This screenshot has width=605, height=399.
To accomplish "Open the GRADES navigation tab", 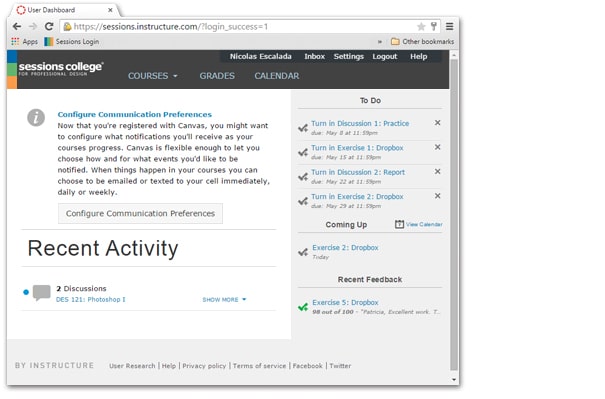I will [x=217, y=76].
